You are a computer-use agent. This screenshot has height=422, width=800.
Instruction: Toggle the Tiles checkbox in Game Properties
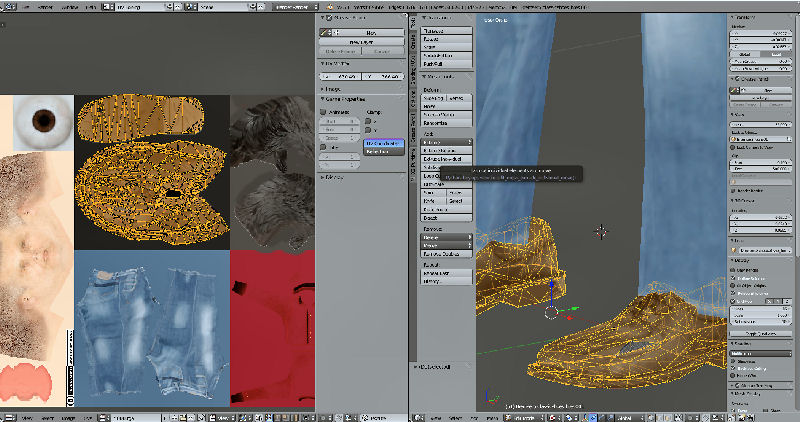pyautogui.click(x=323, y=147)
